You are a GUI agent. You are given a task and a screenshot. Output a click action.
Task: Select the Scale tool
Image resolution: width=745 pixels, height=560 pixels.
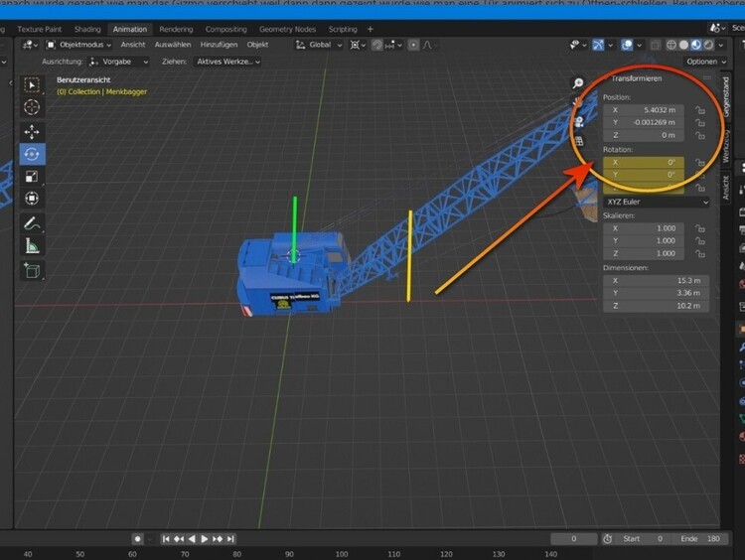[32, 177]
